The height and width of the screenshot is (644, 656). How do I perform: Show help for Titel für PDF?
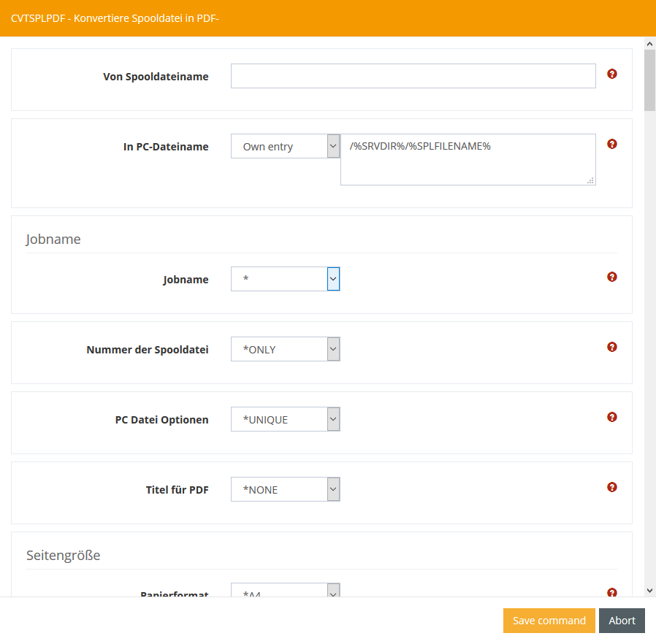[x=612, y=487]
